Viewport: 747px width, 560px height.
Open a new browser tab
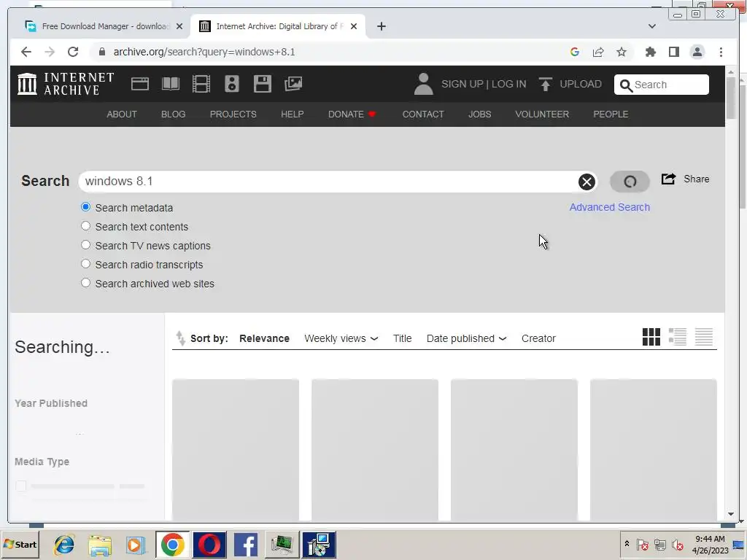pyautogui.click(x=381, y=26)
